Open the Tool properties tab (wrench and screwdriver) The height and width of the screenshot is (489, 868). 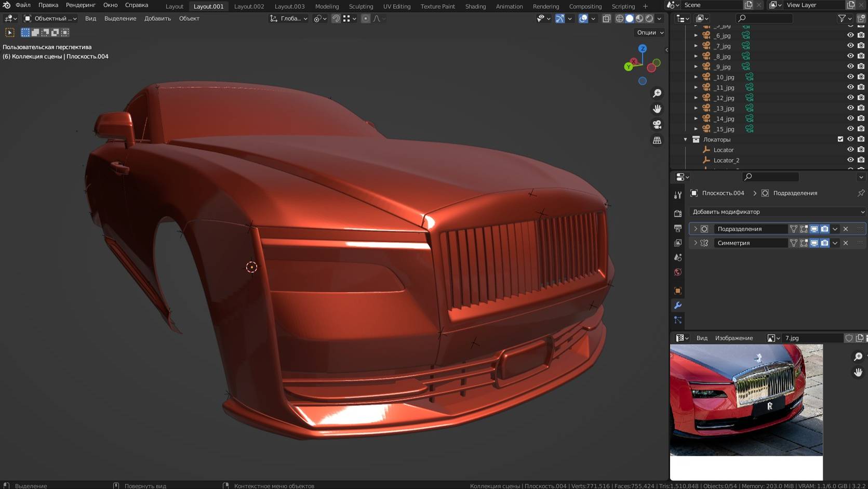tap(678, 195)
